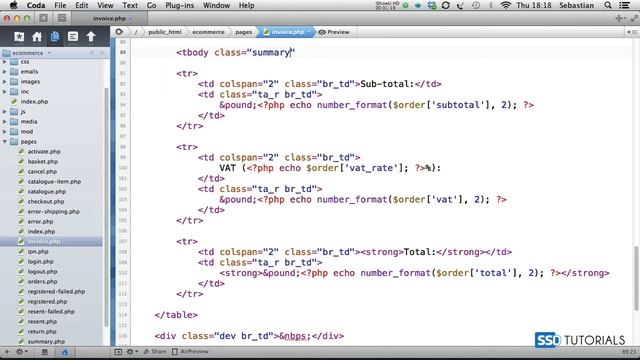Open the sidebar gear action menu
This screenshot has height=360, width=640.
click(21, 351)
